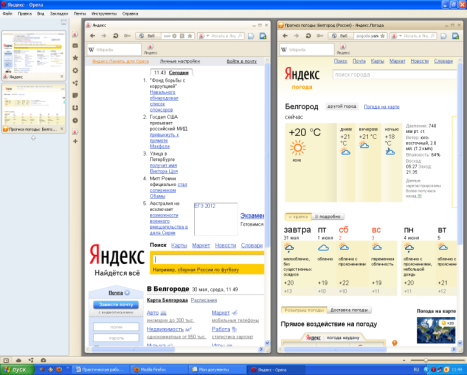Select the Доставка погоды tab

click(x=349, y=310)
